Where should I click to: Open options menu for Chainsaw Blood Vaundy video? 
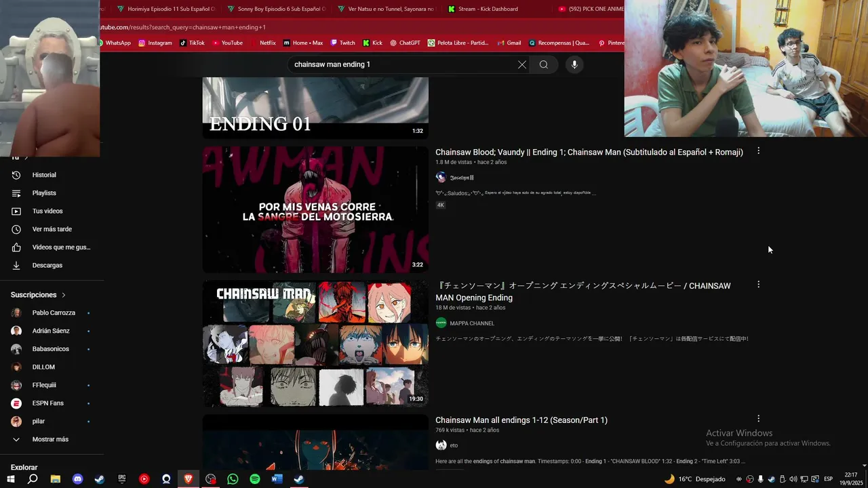coord(758,151)
